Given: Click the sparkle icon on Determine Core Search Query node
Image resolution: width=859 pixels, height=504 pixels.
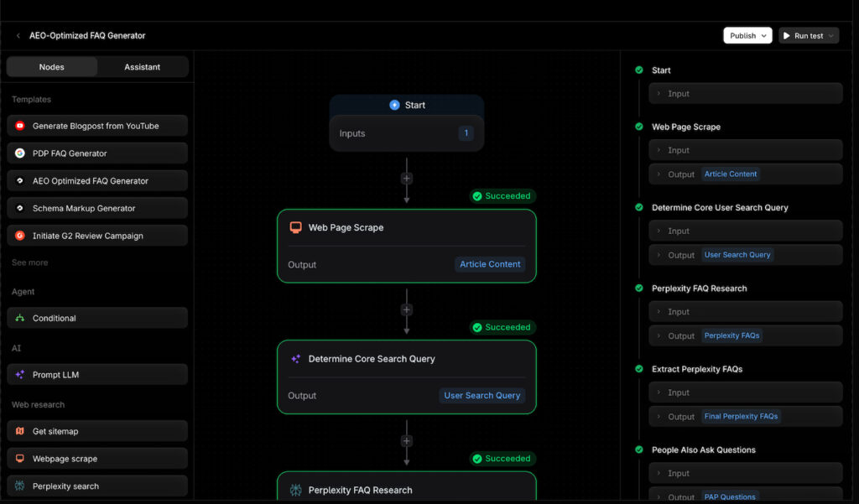Looking at the screenshot, I should [x=295, y=359].
